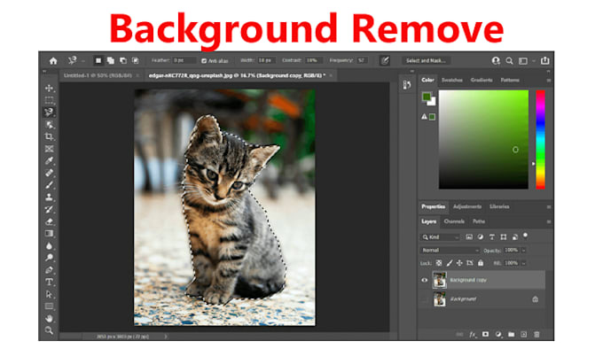Delete layer with trash icon
The image size is (603, 364).
(536, 335)
